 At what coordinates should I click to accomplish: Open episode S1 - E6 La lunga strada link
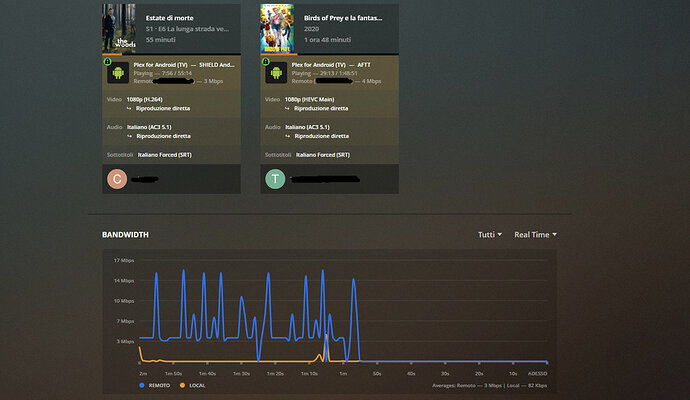click(x=187, y=29)
